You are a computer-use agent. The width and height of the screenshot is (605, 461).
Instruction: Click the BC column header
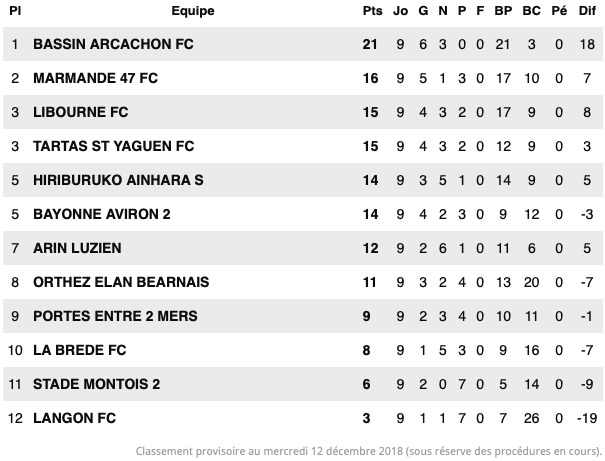click(531, 11)
